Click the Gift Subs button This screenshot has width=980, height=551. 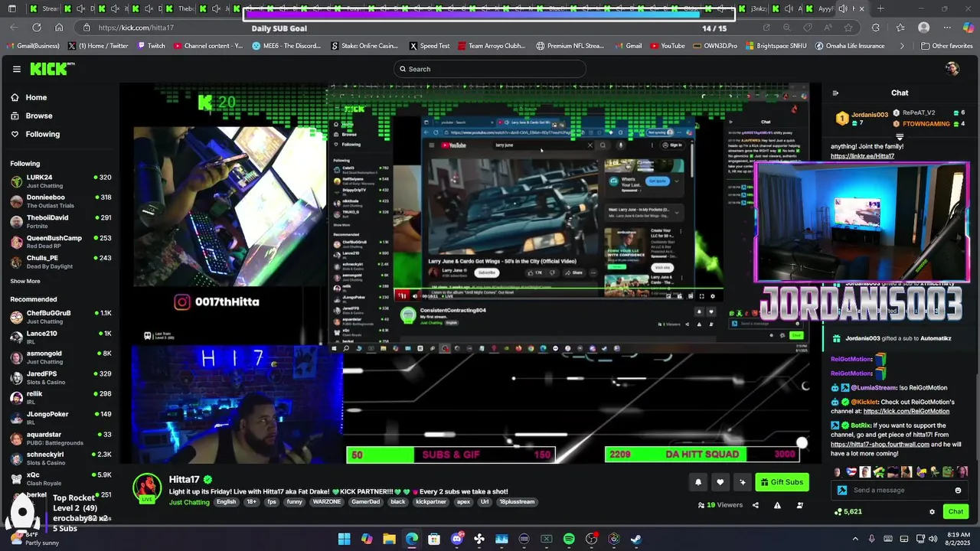782,482
